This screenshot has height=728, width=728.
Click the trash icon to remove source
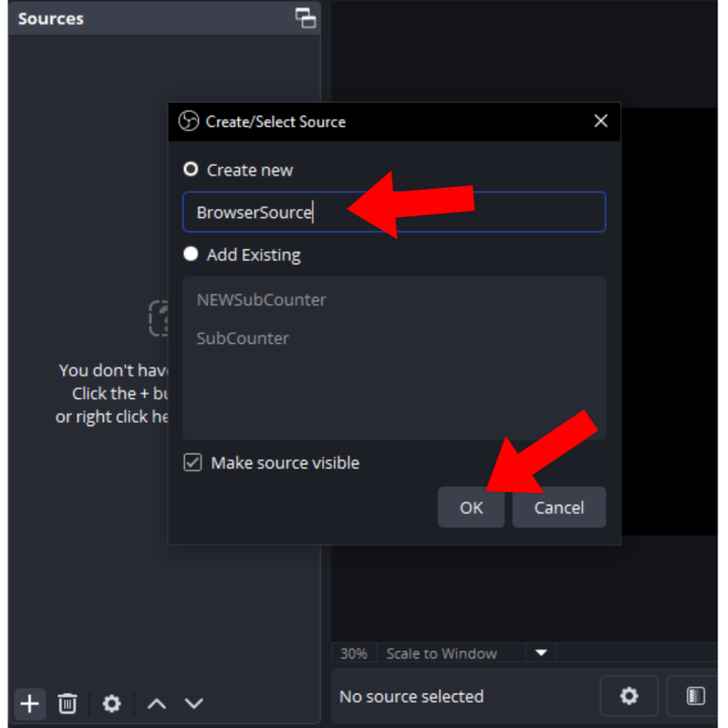tap(67, 703)
